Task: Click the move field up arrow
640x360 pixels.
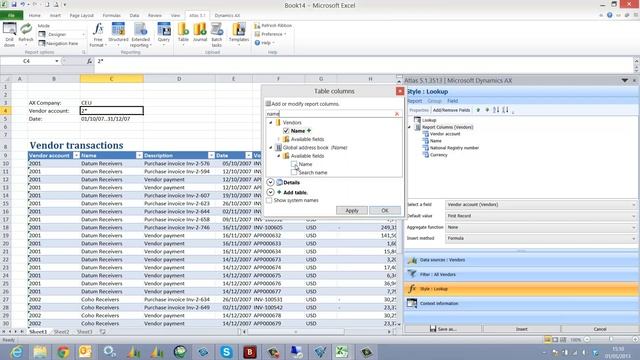Action: pos(478,110)
